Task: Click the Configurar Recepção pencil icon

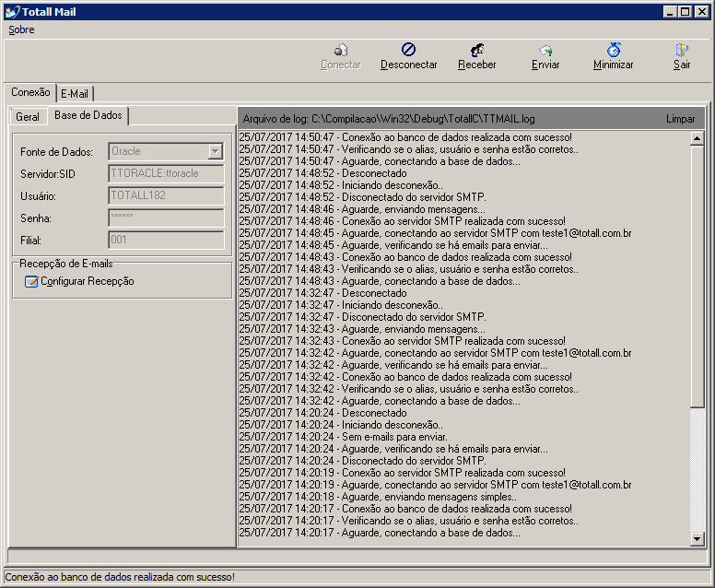Action: (31, 282)
